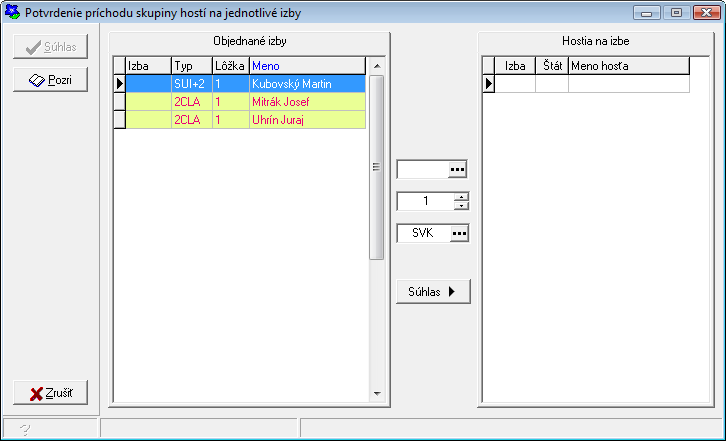Click the row selector of Mitrák Josef
The height and width of the screenshot is (441, 726).
point(119,102)
